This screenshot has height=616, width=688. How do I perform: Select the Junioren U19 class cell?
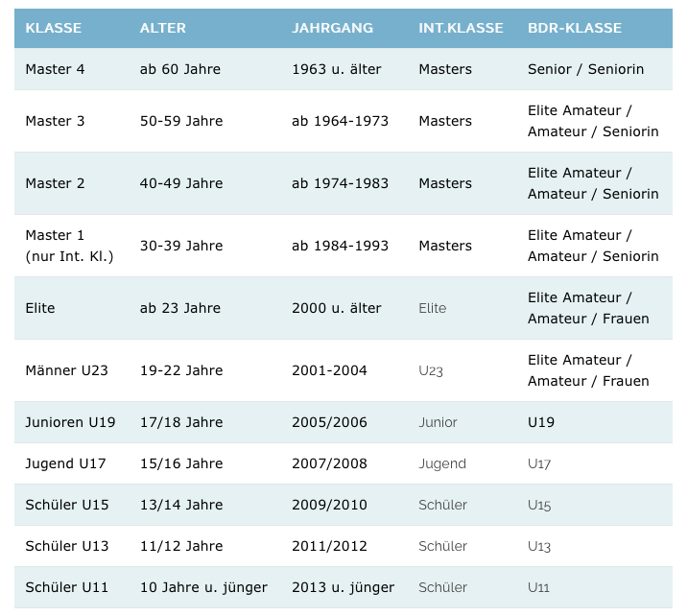[70, 422]
